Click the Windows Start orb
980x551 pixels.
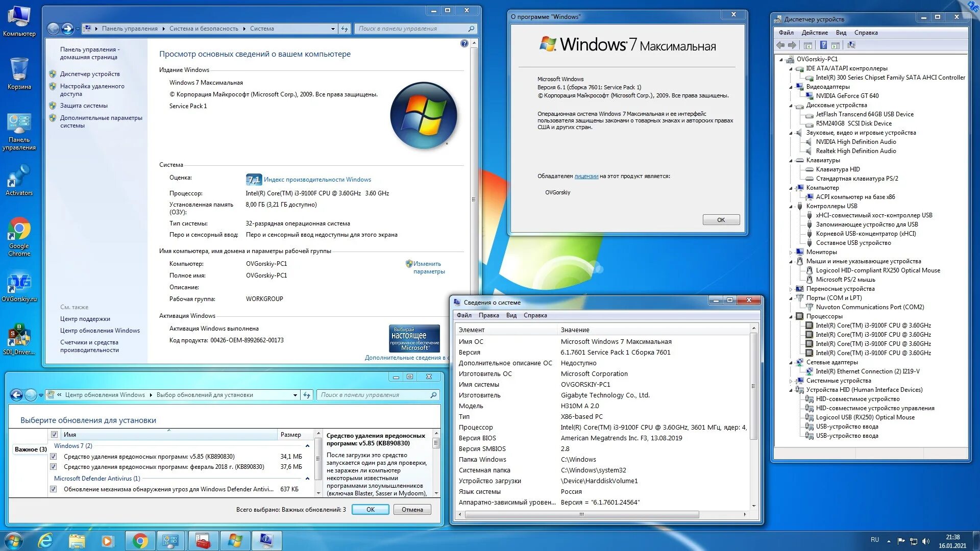click(x=14, y=541)
